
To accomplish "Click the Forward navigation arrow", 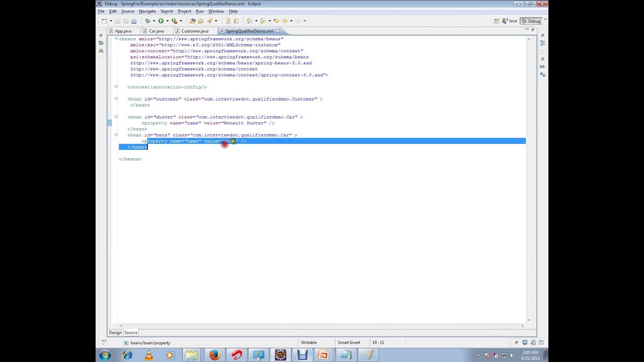I will (298, 21).
